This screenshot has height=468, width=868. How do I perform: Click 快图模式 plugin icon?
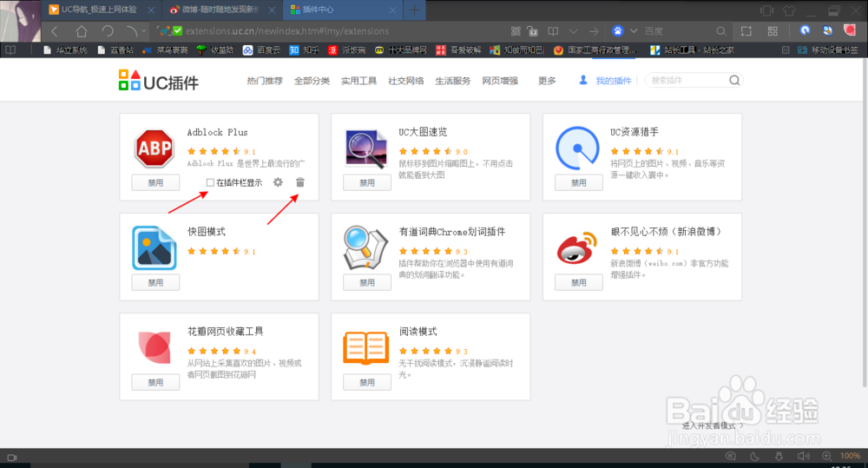(155, 248)
